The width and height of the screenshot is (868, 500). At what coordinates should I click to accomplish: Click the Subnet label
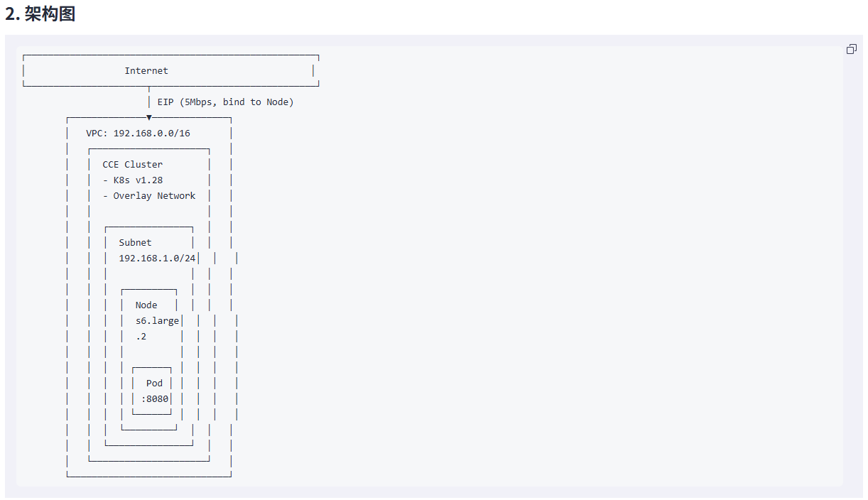point(135,242)
